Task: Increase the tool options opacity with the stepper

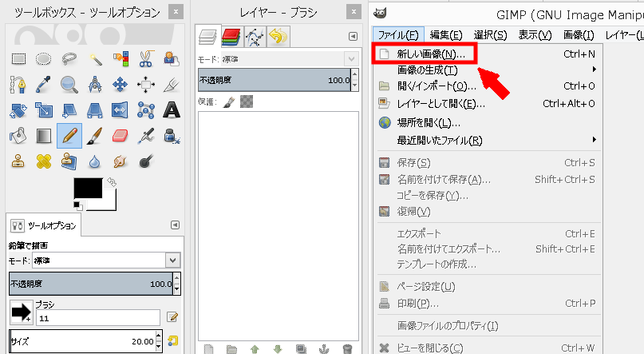Action: tap(177, 278)
